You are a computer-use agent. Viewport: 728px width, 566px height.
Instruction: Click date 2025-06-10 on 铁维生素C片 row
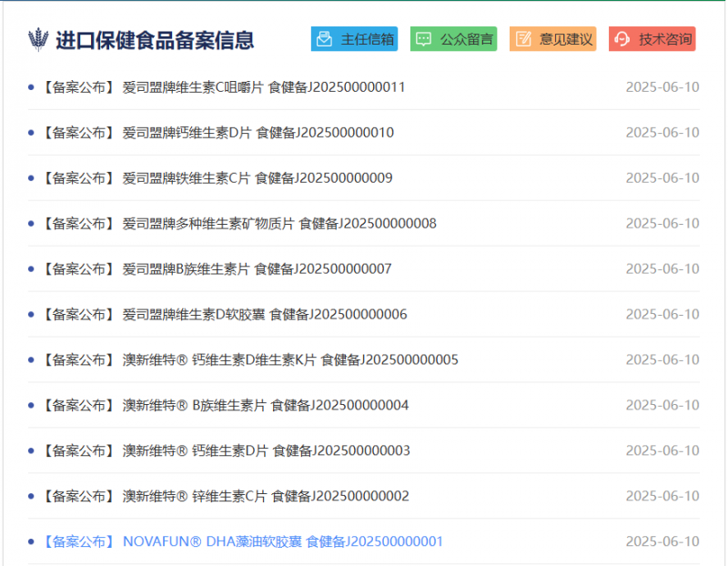(x=662, y=178)
